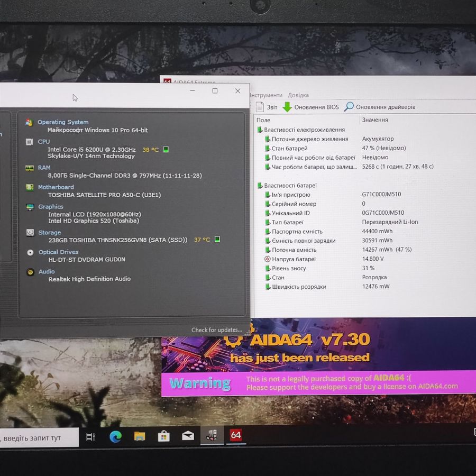Select the Поточне джерело живлення row
The height and width of the screenshot is (476, 476).
click(364, 139)
